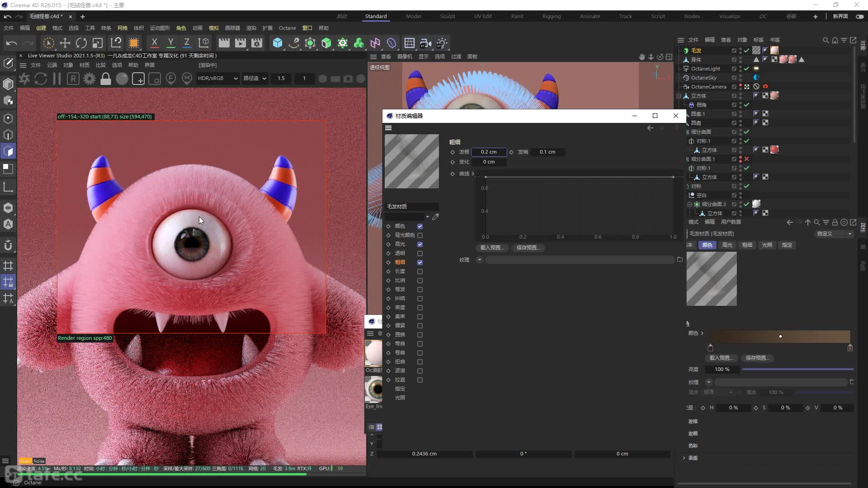Open the 模拟 menu in menu bar
Viewport: 868px width, 488px height.
213,28
